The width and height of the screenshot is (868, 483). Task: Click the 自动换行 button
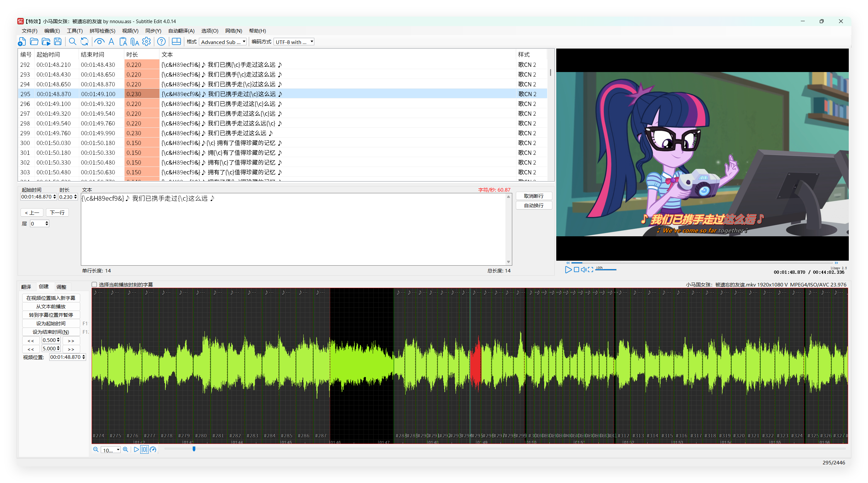(533, 205)
